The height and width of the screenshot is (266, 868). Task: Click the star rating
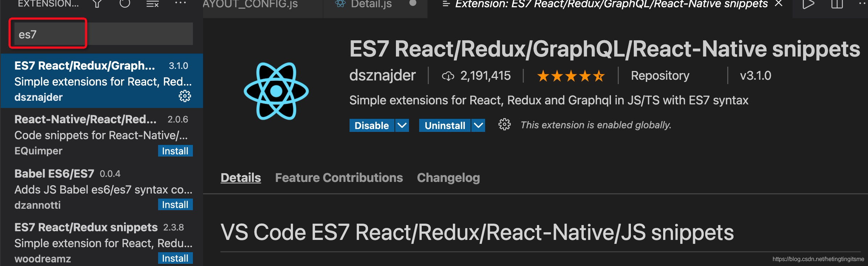(x=571, y=76)
